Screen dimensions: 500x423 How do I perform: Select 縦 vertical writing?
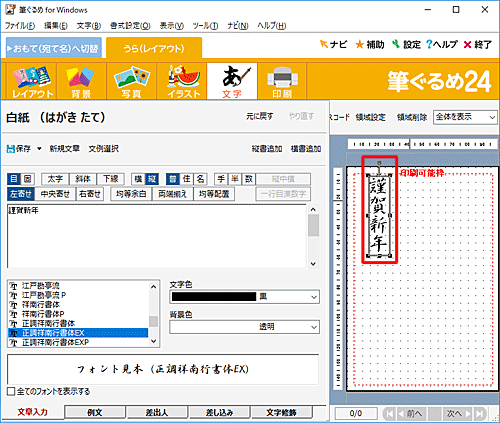tap(152, 179)
